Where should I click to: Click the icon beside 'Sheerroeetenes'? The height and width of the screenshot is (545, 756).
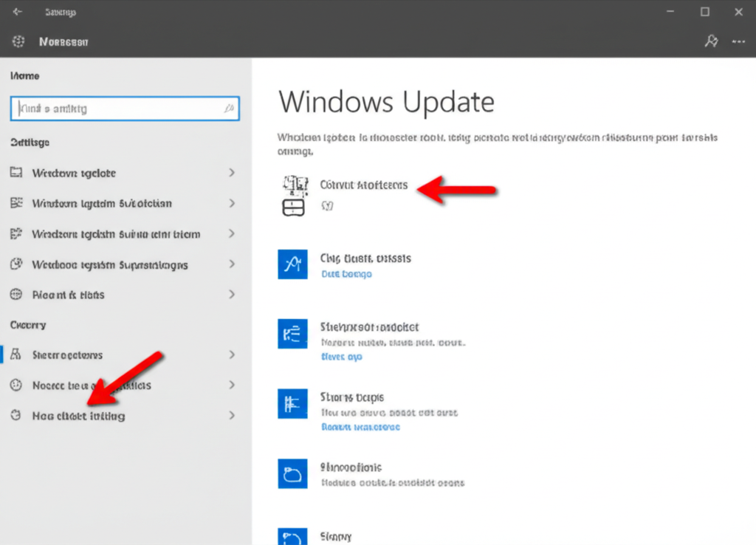click(16, 354)
